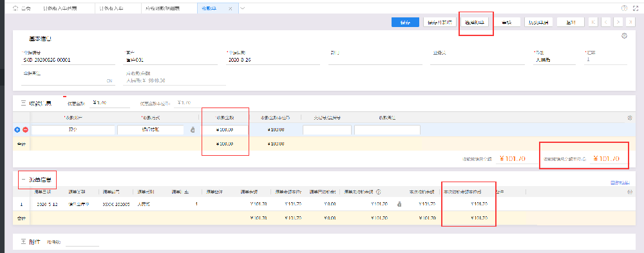The image size is (644, 253).
Task: Open the receipt table column settings gear
Action: 630,118
